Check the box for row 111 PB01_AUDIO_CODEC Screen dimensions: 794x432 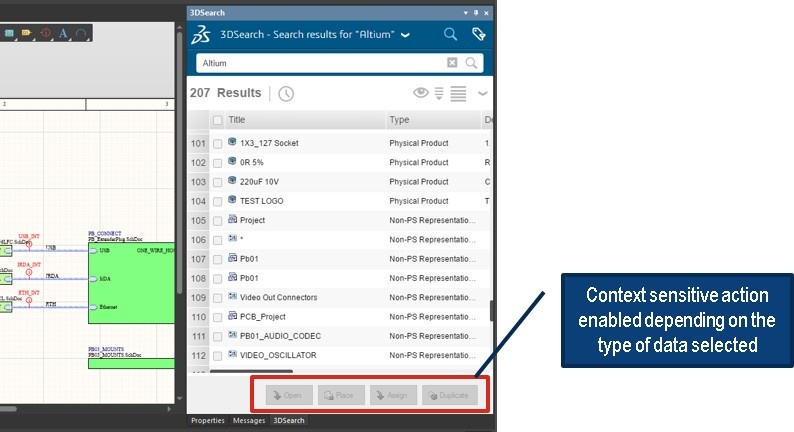pyautogui.click(x=217, y=337)
